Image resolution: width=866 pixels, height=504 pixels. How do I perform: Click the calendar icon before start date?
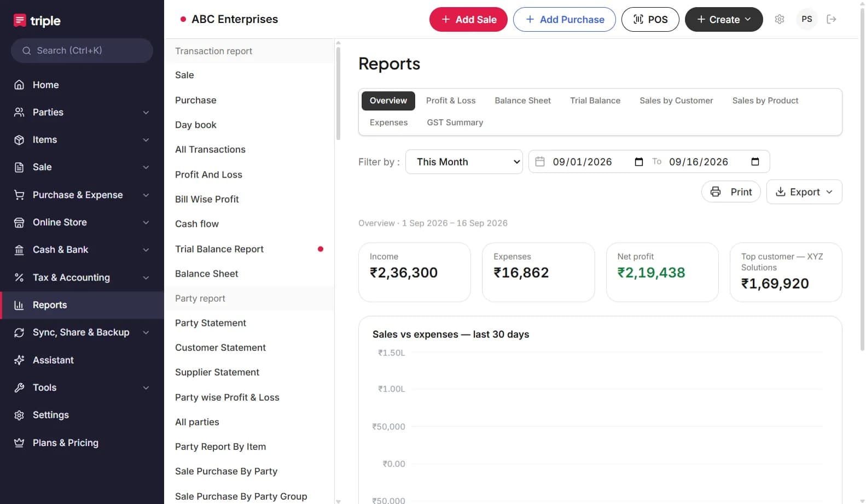[x=540, y=161]
